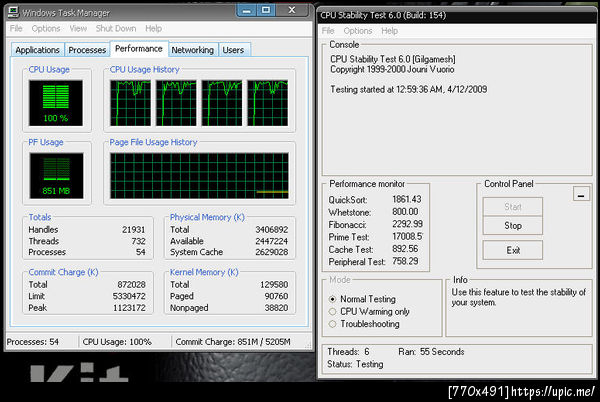Click Commit Charge Peak 1123172
600x402 pixels.
click(x=129, y=308)
